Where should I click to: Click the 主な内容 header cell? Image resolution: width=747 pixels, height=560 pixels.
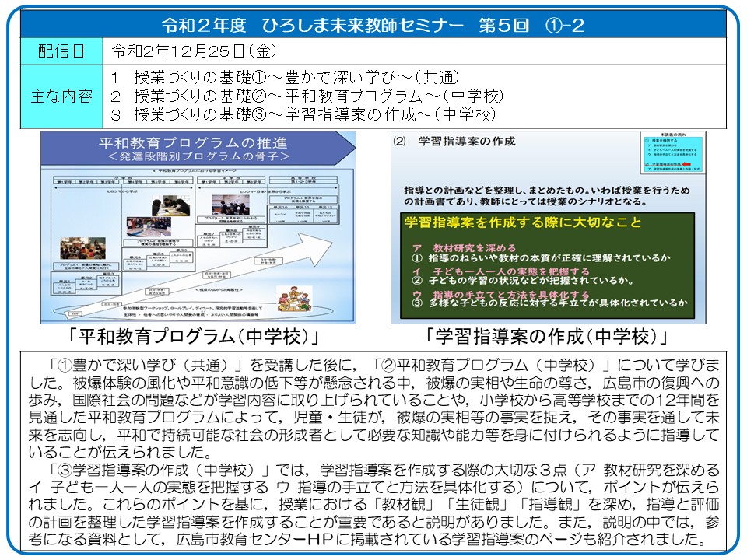tap(62, 96)
